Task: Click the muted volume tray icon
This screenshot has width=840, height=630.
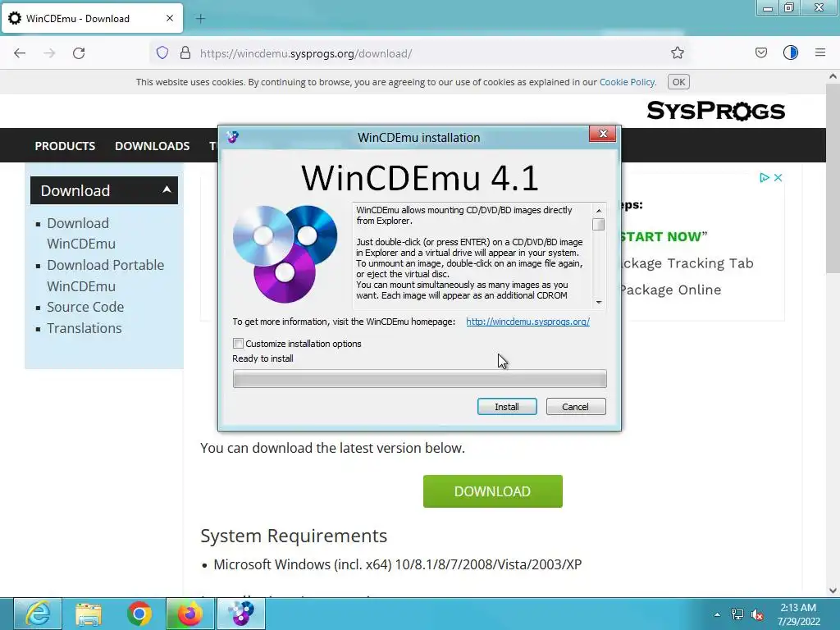Action: [757, 614]
